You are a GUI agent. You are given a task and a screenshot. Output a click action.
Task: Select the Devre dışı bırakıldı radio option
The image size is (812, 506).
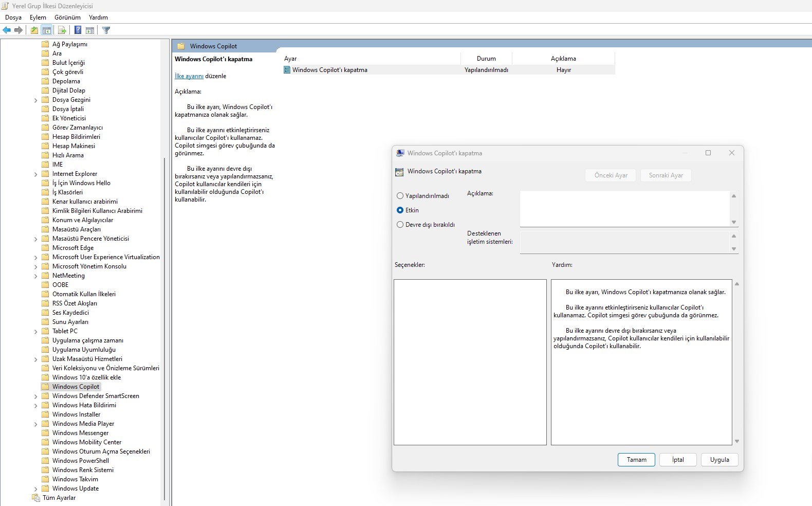coord(400,225)
